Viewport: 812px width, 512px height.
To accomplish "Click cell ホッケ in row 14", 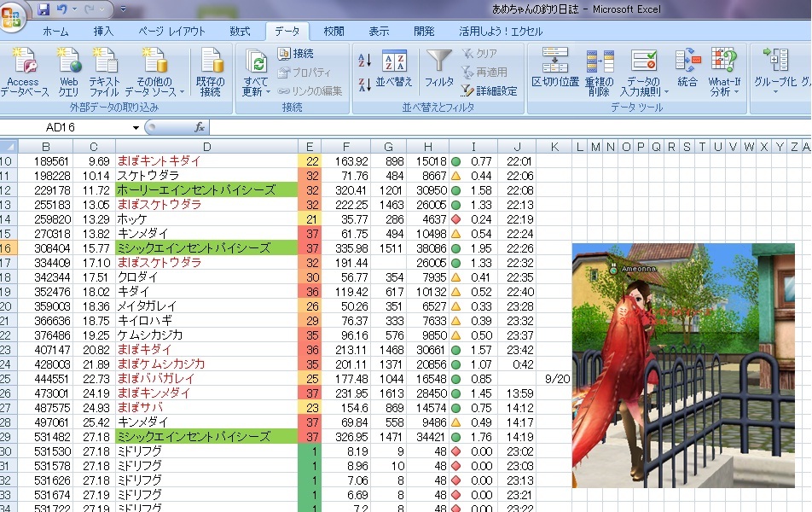I will tap(206, 219).
